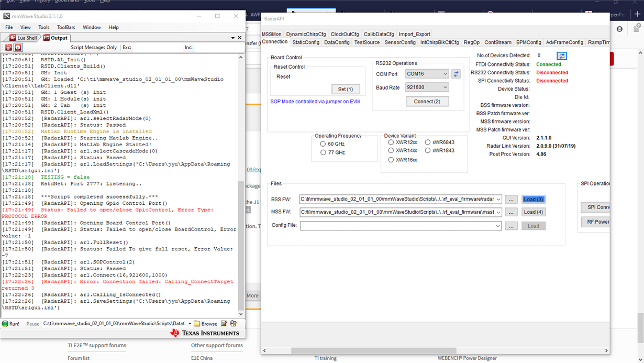This screenshot has width=644, height=363.
Task: Open the DynamicChirpCfg tab
Action: click(306, 34)
